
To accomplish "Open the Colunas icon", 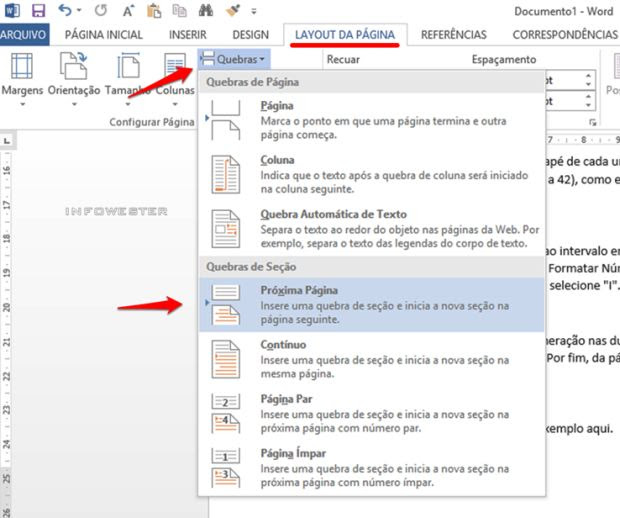I will coord(175,66).
